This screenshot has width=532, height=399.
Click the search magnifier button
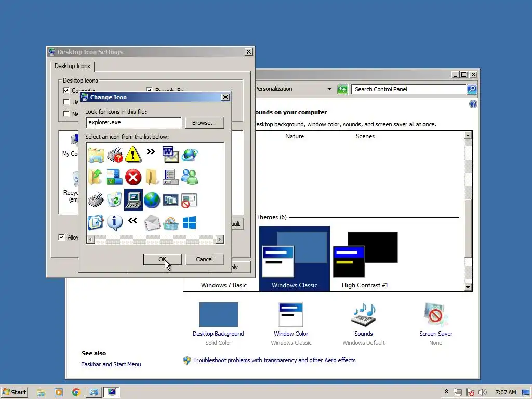pyautogui.click(x=472, y=89)
